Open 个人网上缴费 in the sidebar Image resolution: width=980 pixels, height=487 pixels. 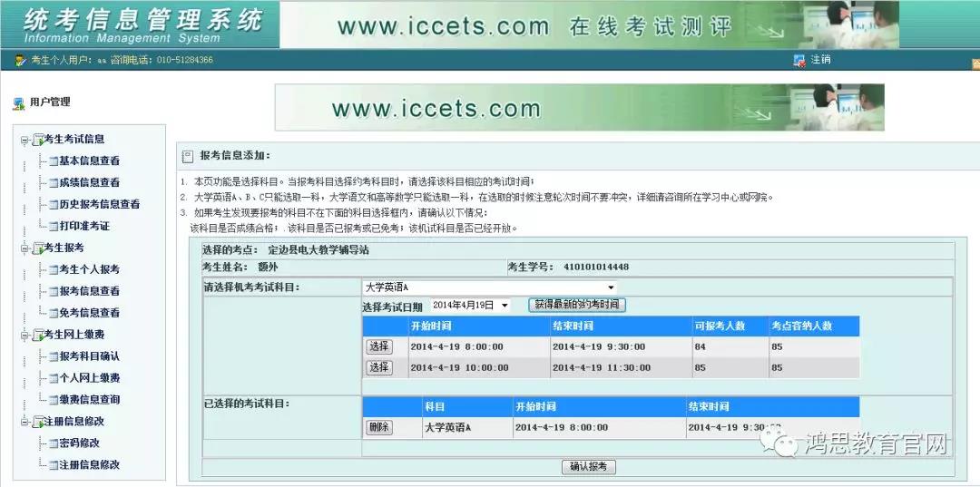tap(89, 378)
